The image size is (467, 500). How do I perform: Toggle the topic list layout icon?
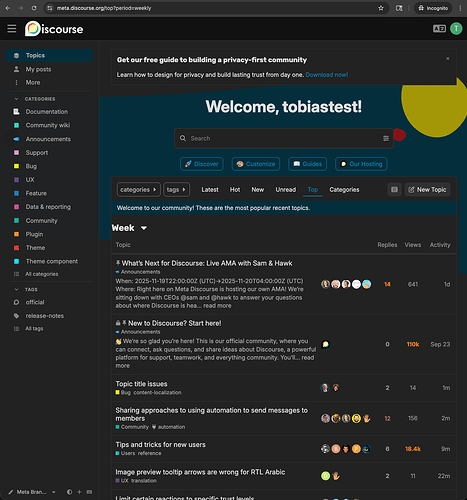coord(394,190)
